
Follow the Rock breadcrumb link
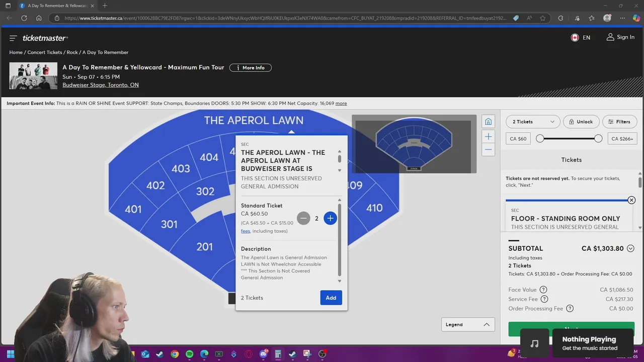72,52
